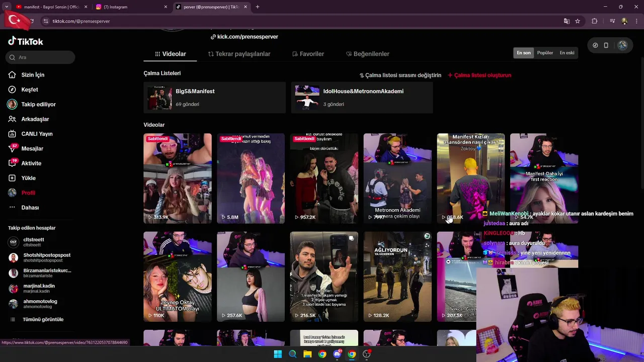
Task: Open Discord from the taskbar
Action: [337, 354]
